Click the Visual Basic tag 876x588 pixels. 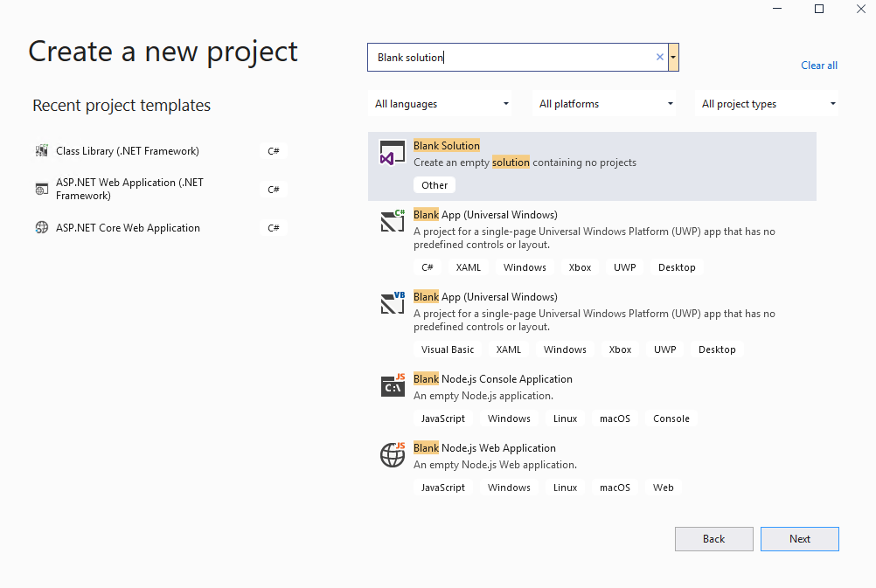(448, 349)
